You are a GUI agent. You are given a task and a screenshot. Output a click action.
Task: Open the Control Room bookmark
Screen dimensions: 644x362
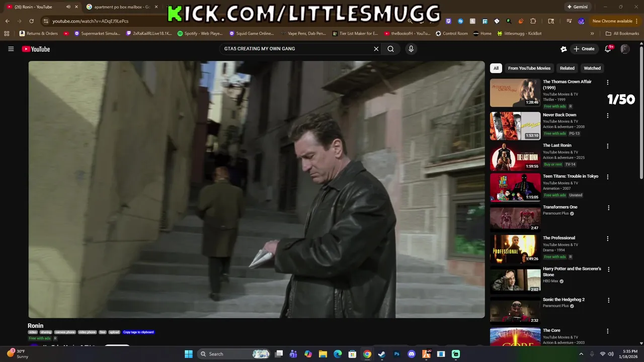[452, 34]
